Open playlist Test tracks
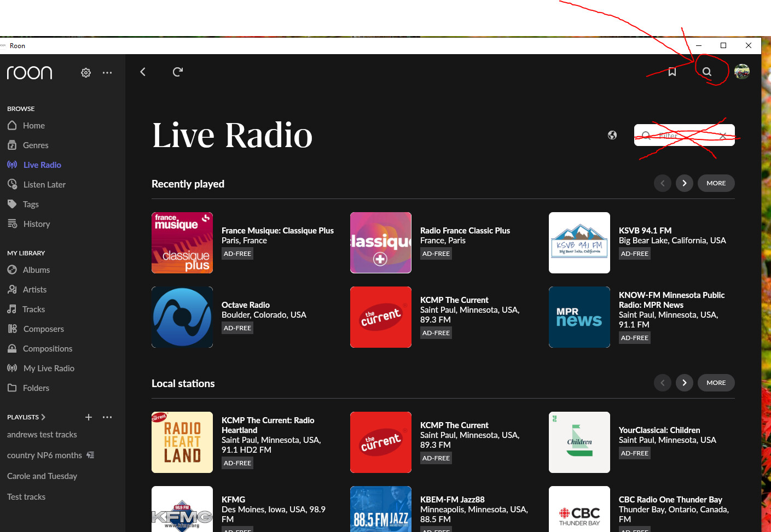Image resolution: width=771 pixels, height=532 pixels. [26, 497]
